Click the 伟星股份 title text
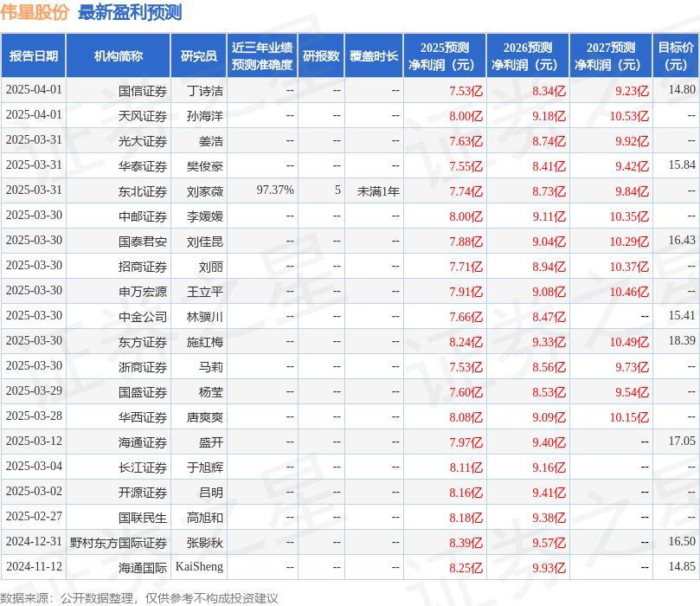The height and width of the screenshot is (606, 700). pyautogui.click(x=35, y=12)
